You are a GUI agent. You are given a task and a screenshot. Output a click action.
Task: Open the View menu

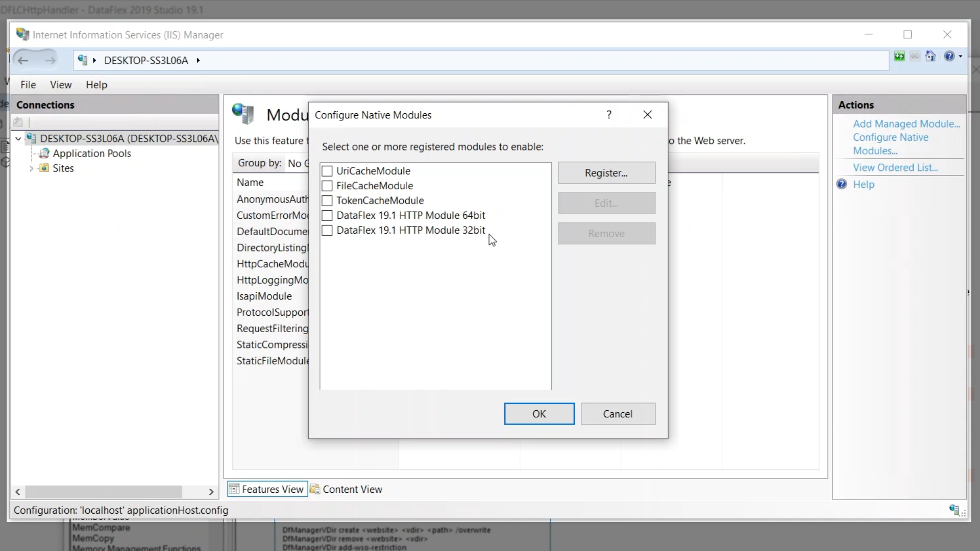(61, 85)
